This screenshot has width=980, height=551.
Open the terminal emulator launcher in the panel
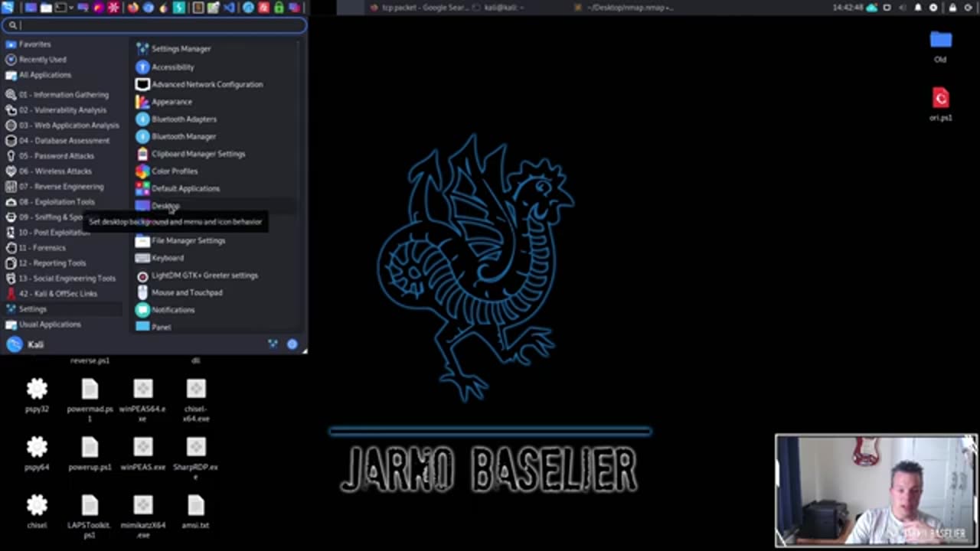(60, 8)
